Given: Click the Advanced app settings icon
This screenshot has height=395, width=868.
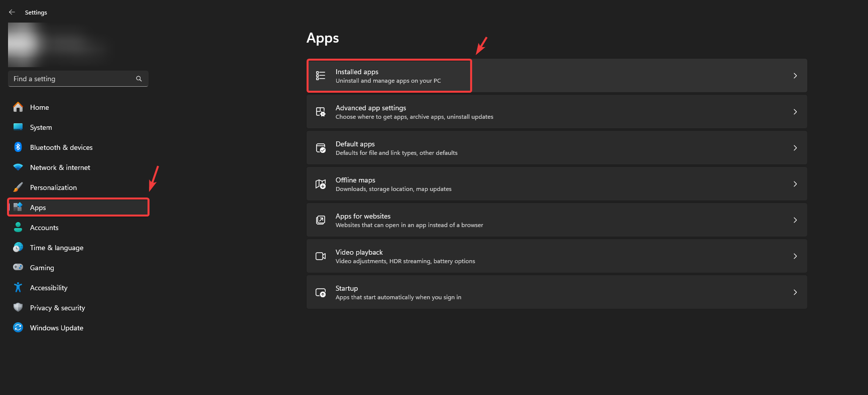Looking at the screenshot, I should (x=321, y=112).
